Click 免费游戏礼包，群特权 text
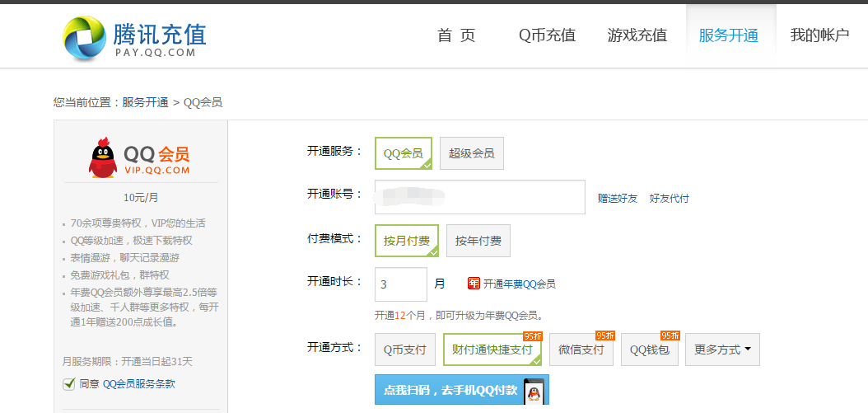Screen dimensions: 868x413 [x=119, y=275]
